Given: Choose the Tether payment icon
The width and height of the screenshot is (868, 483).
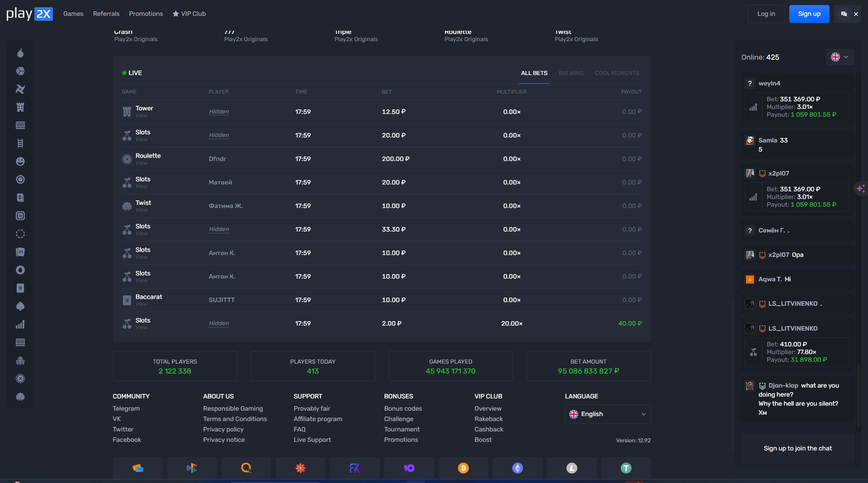Looking at the screenshot, I should (x=626, y=468).
